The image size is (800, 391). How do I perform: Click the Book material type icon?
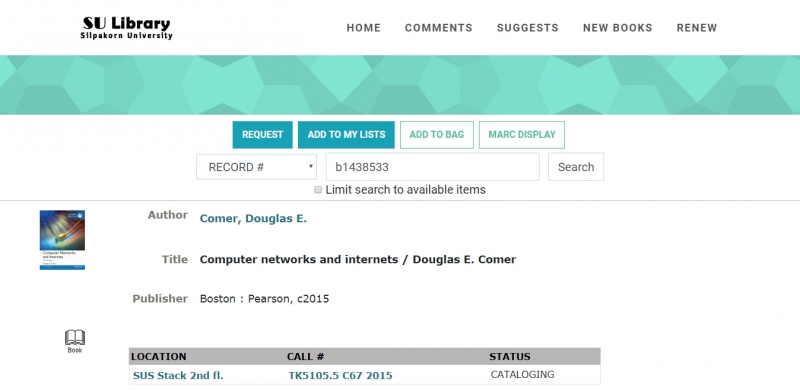point(74,341)
